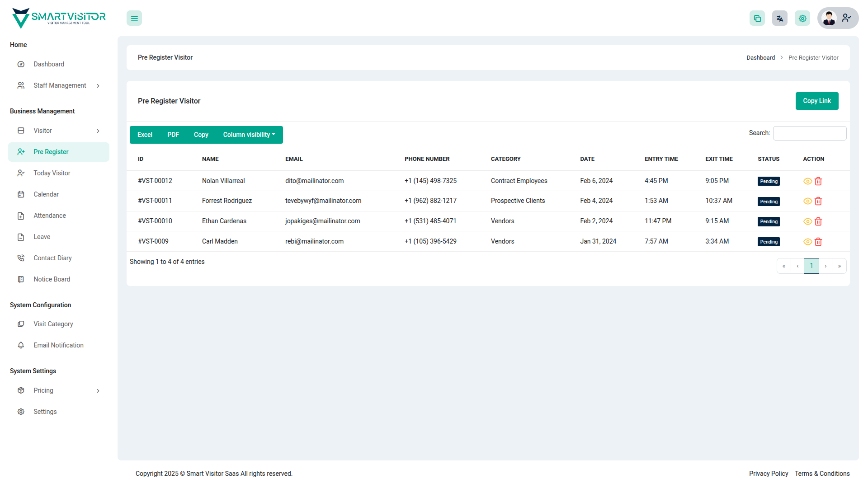Click the SmartVisitor logo
The height and width of the screenshot is (488, 868).
[59, 18]
